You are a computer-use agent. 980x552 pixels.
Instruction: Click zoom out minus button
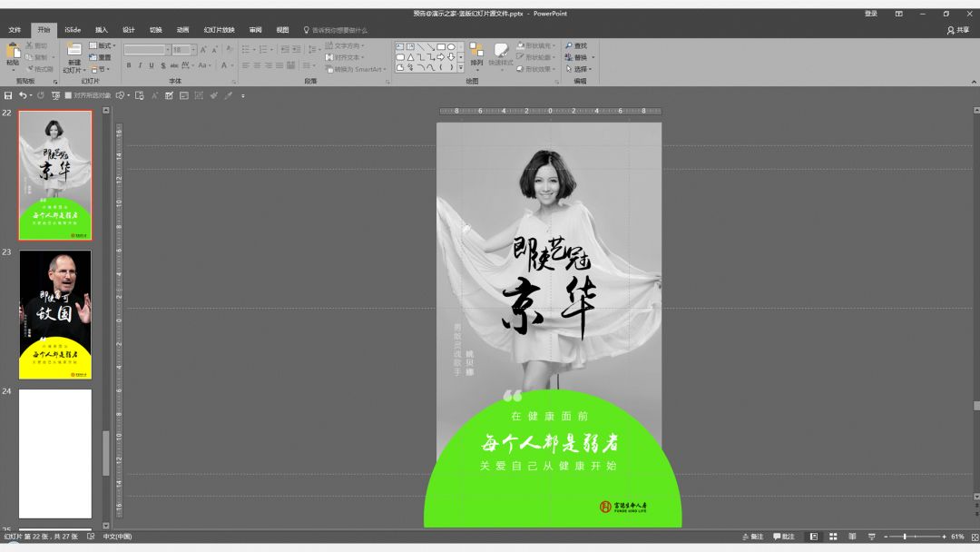click(x=886, y=537)
